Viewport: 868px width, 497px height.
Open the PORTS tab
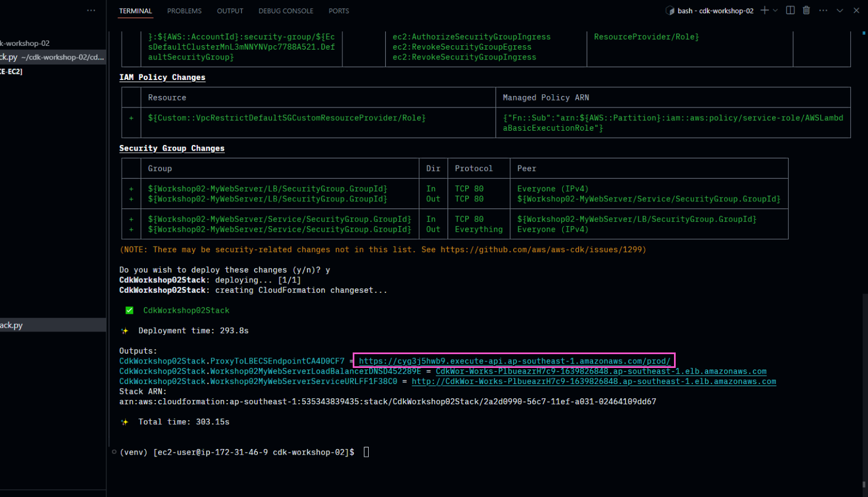click(x=338, y=11)
